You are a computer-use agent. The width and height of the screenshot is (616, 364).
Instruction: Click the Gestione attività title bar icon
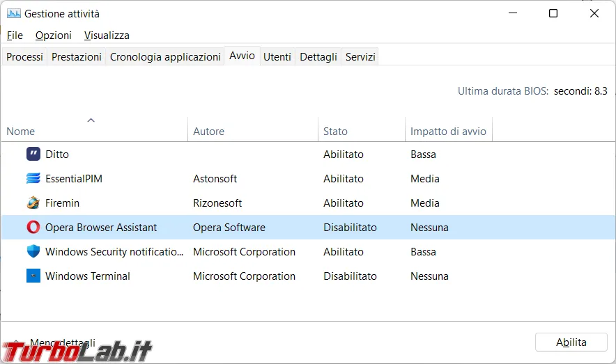point(14,14)
